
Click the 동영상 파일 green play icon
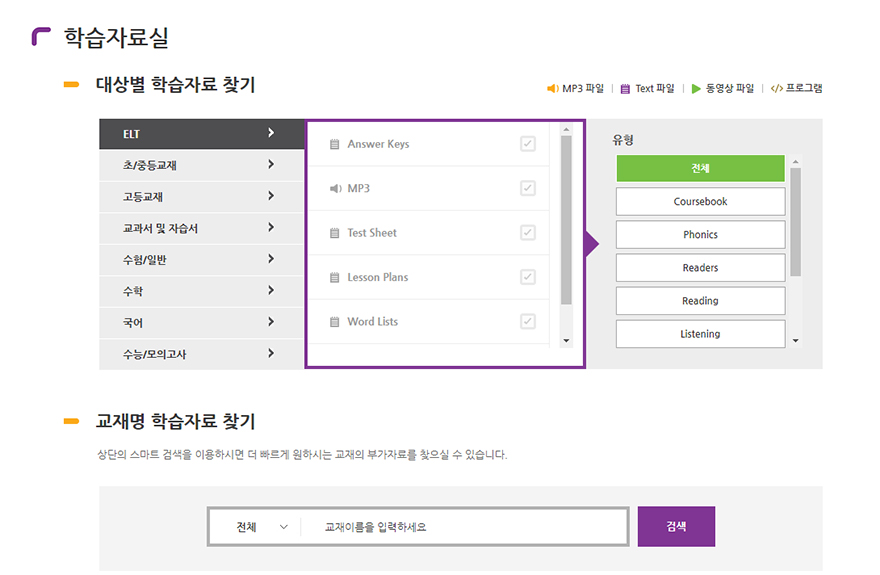point(696,89)
